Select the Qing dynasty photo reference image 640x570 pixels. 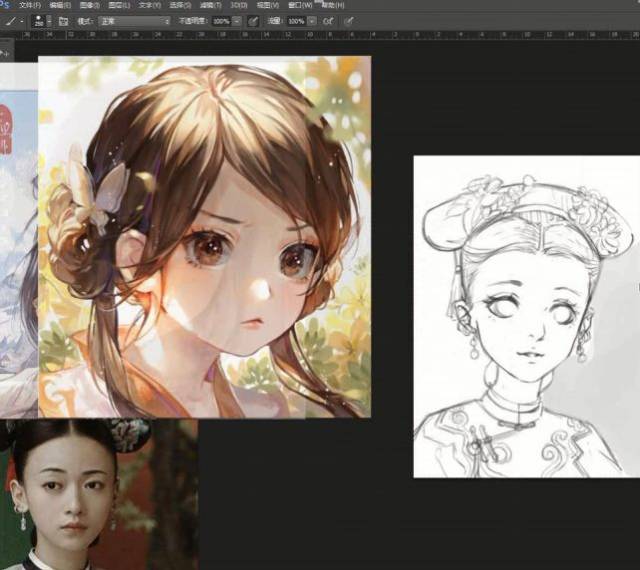(99, 494)
